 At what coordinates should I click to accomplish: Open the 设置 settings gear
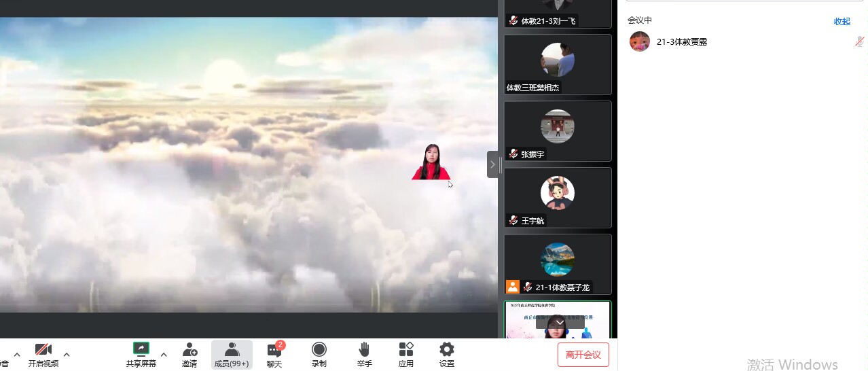[x=446, y=355]
